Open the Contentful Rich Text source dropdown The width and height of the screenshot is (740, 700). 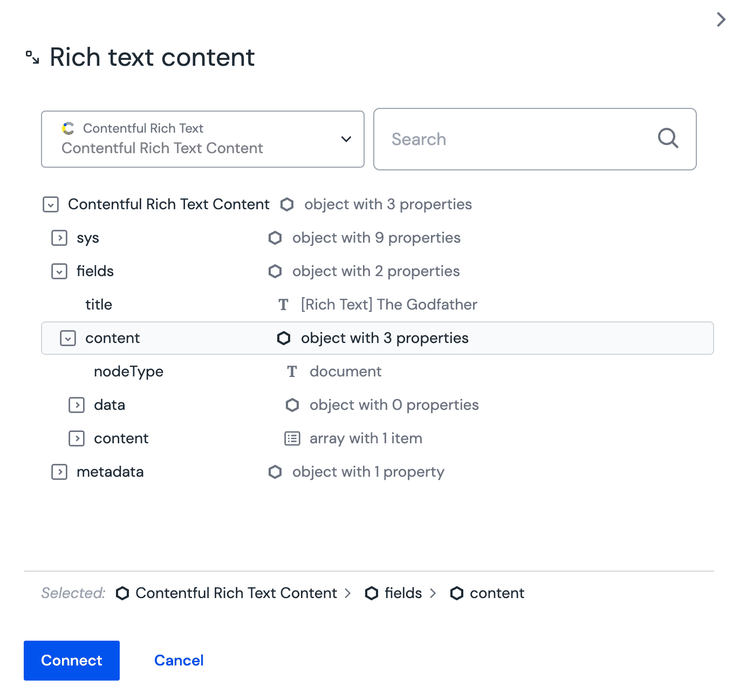(203, 139)
